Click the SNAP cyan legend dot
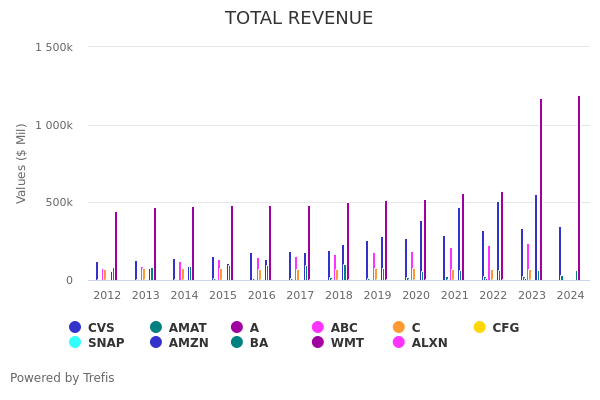600x400 pixels. pos(75,342)
